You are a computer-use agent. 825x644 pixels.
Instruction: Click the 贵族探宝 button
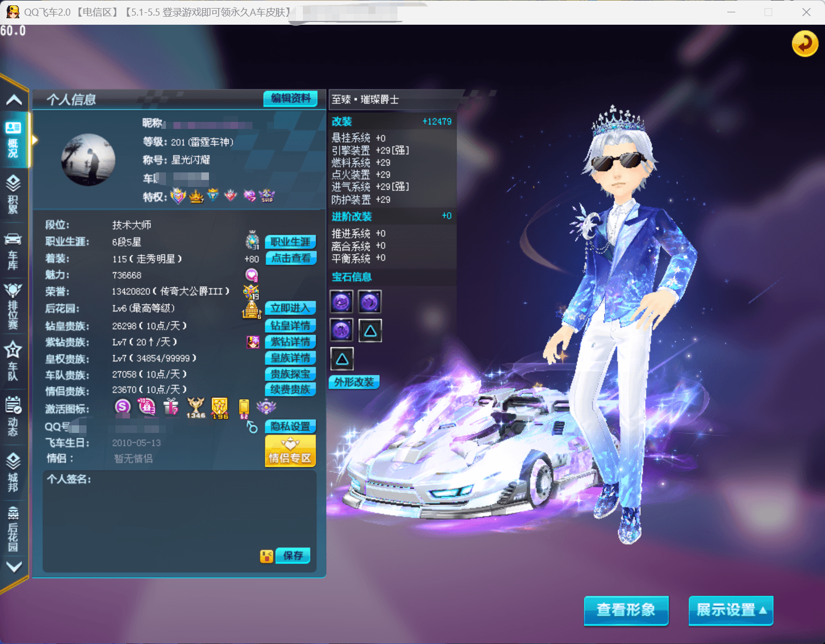pos(291,374)
